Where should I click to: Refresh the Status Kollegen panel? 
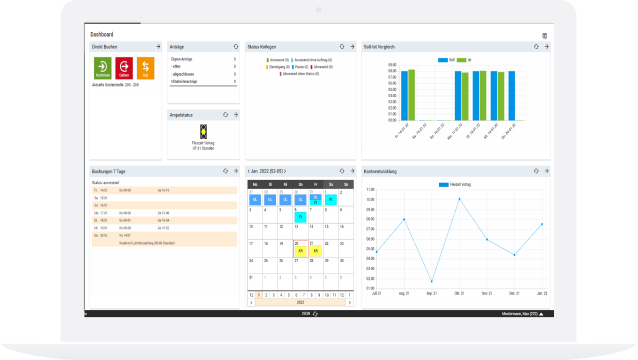342,47
